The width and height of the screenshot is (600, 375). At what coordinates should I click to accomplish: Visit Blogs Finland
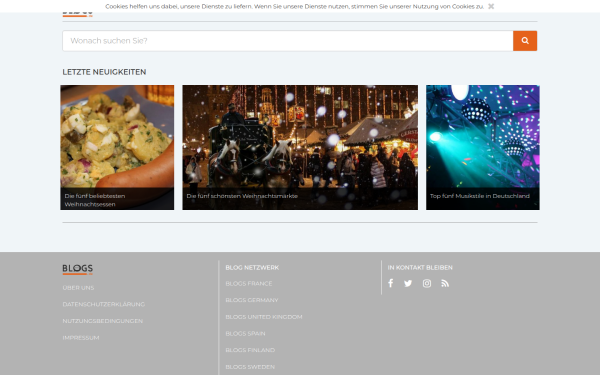coord(250,350)
